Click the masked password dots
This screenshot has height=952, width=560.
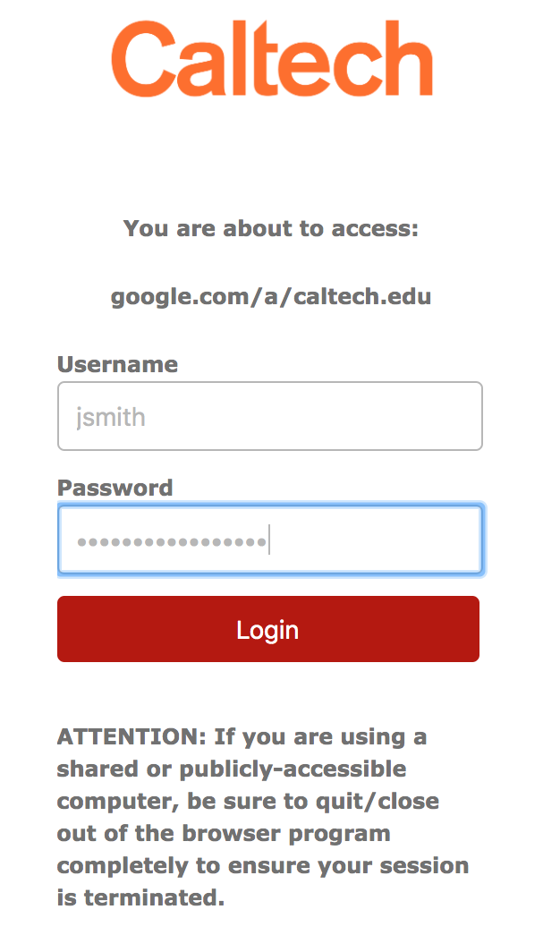click(x=171, y=541)
